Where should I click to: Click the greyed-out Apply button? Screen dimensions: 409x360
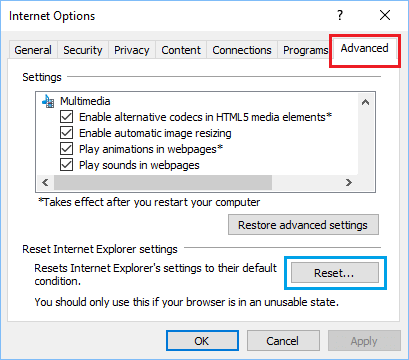click(x=364, y=341)
